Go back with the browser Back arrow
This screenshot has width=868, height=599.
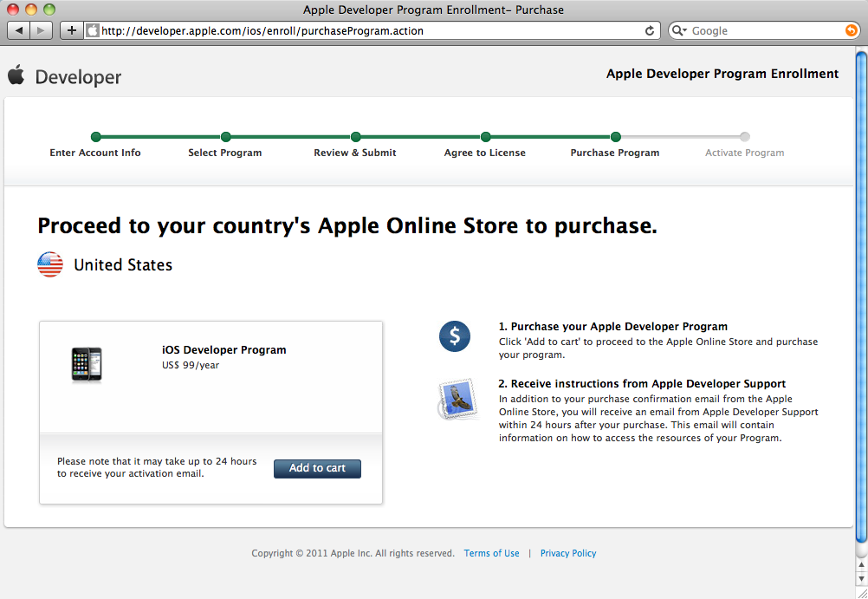point(19,30)
